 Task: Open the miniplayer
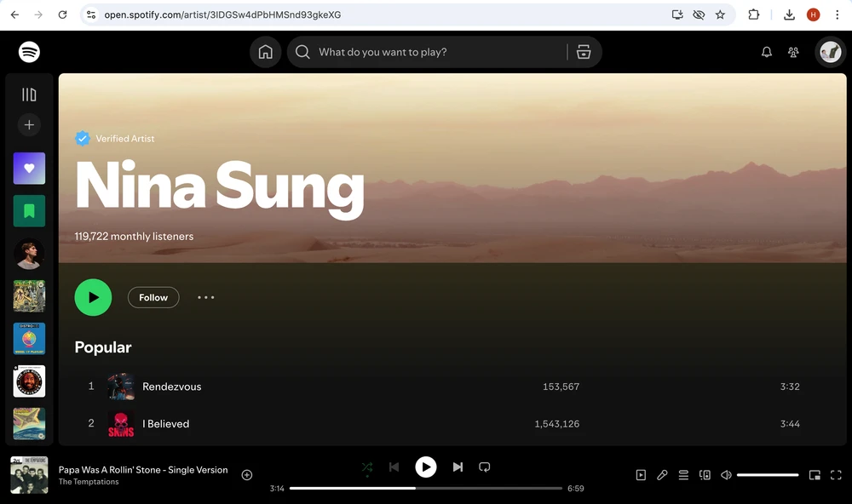(x=815, y=475)
